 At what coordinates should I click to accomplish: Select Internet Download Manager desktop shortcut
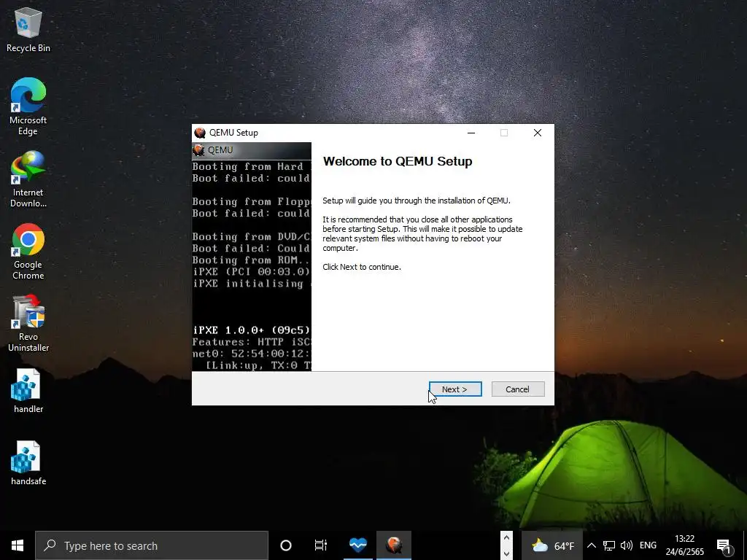click(28, 179)
